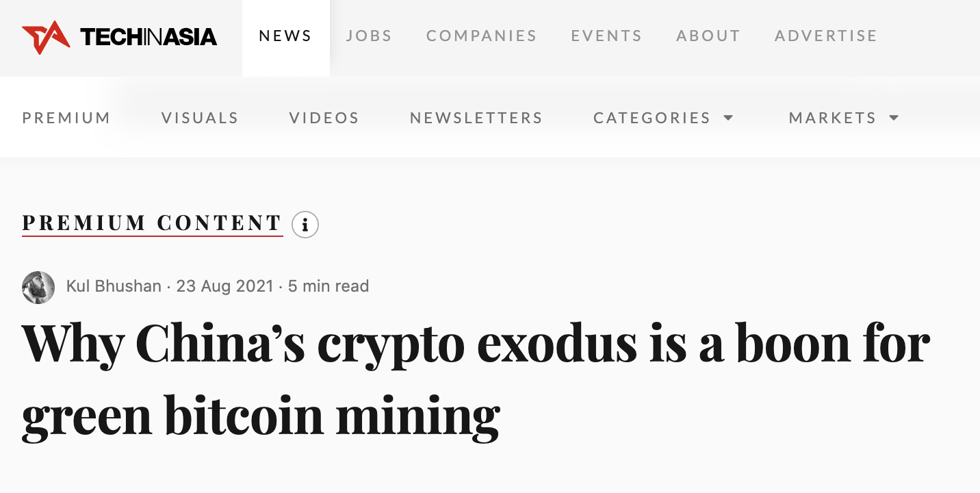Go to the Jobs section

pos(369,36)
